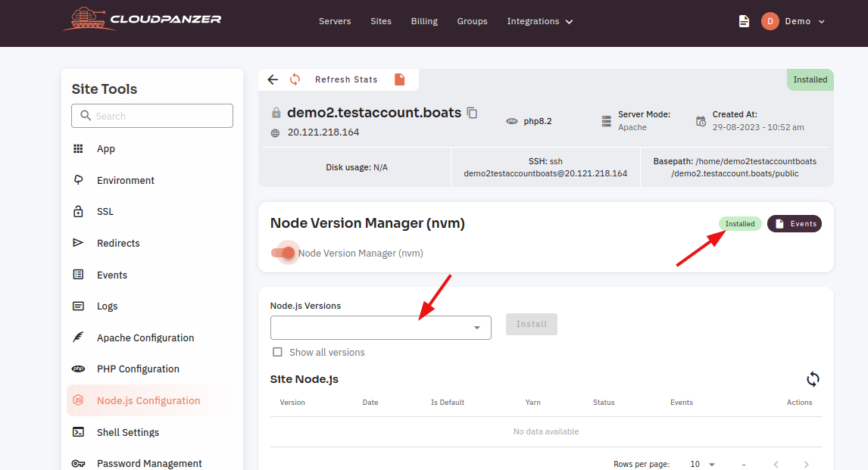Image resolution: width=868 pixels, height=470 pixels.
Task: Open Servers in the top navigation
Action: tap(335, 21)
